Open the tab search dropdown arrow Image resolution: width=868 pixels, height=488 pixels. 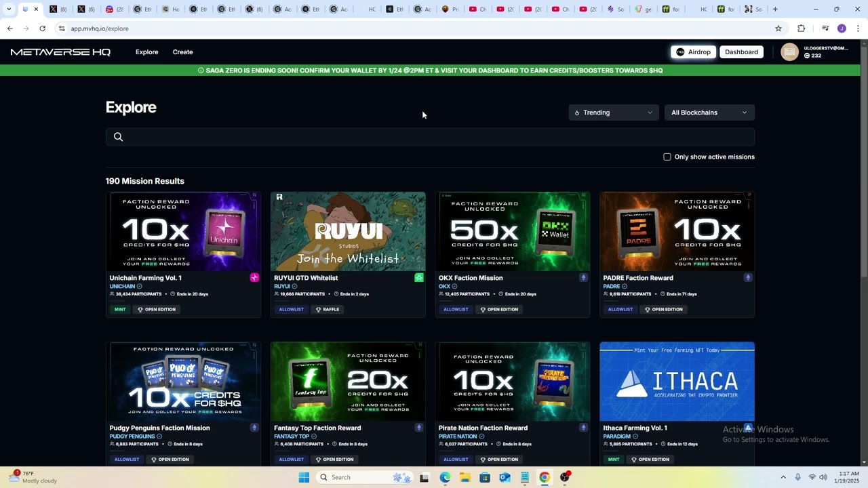pyautogui.click(x=9, y=9)
